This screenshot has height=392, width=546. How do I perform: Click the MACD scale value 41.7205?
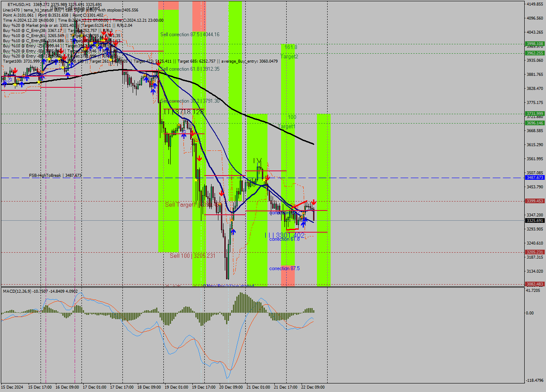pos(534,290)
